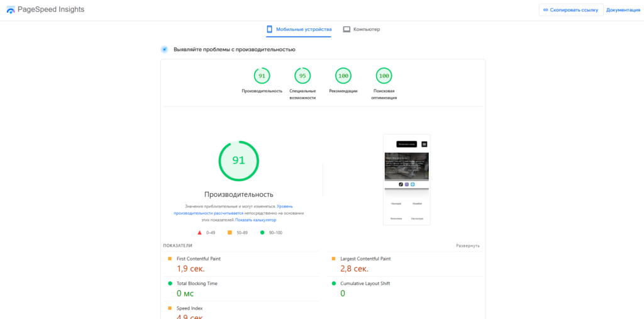This screenshot has width=644, height=319.
Task: Open the Уровень производительности рассчитывается link
Action: [x=233, y=210]
